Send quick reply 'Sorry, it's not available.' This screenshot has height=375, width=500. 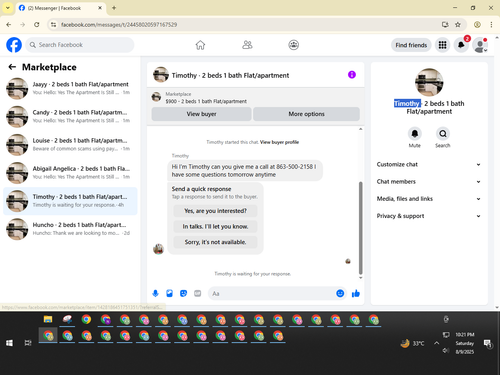(x=215, y=242)
